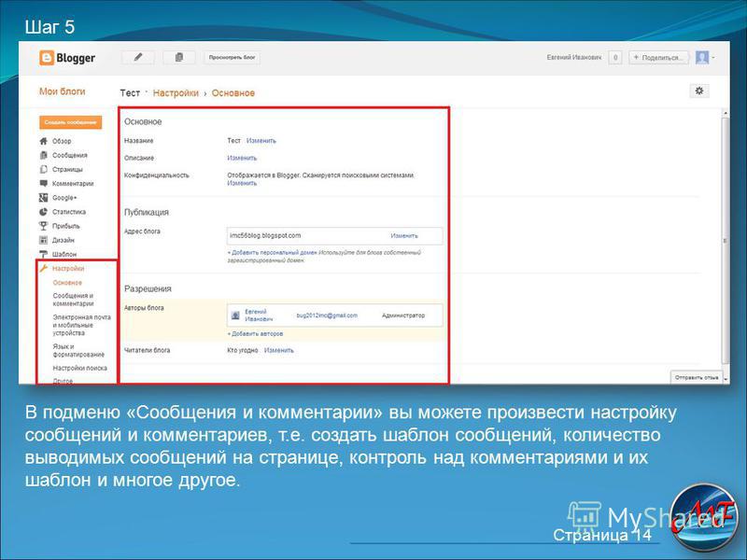The height and width of the screenshot is (560, 747).
Task: Open the Сообщения menu item
Action: [x=69, y=155]
